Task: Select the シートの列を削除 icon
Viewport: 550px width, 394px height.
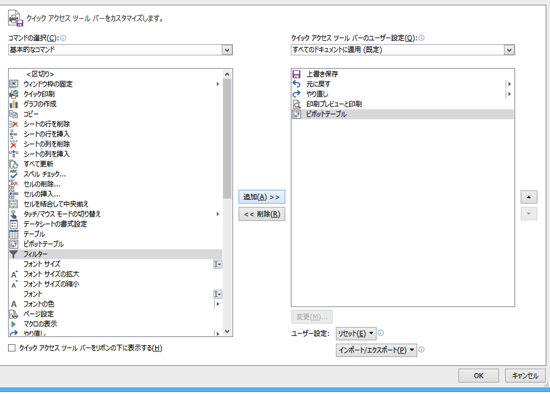Action: pos(13,144)
